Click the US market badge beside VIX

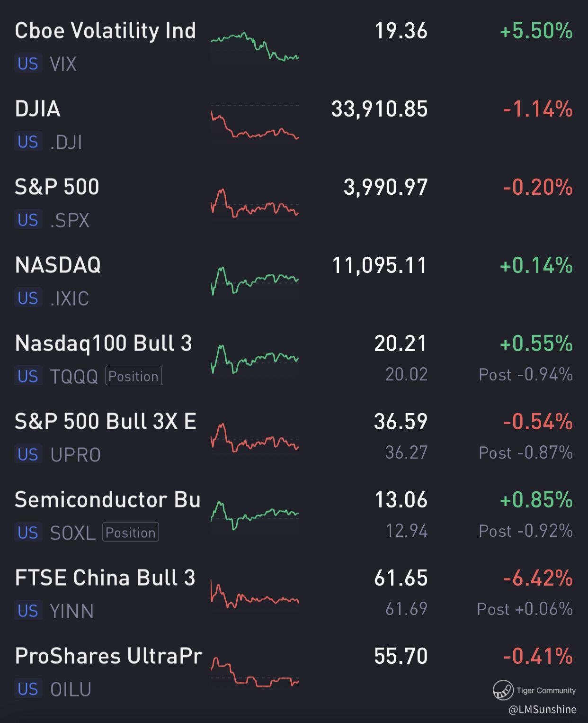[28, 63]
